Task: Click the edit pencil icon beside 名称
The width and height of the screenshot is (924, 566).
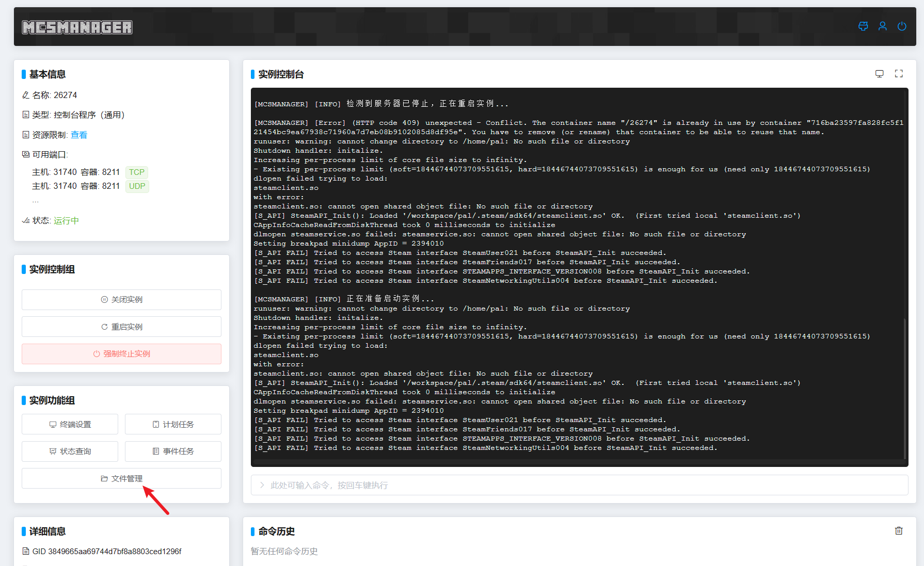Action: 25,95
